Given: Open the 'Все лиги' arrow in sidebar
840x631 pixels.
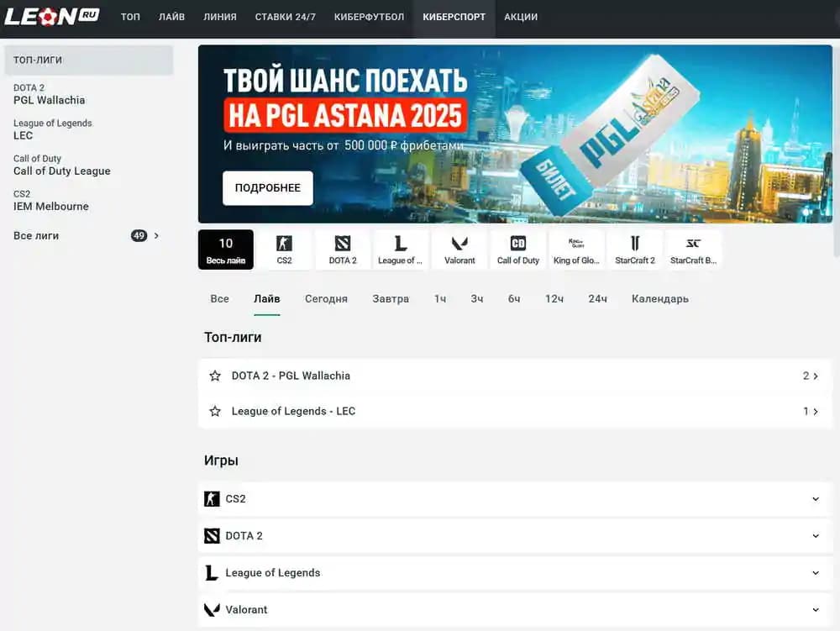Looking at the screenshot, I should (156, 236).
